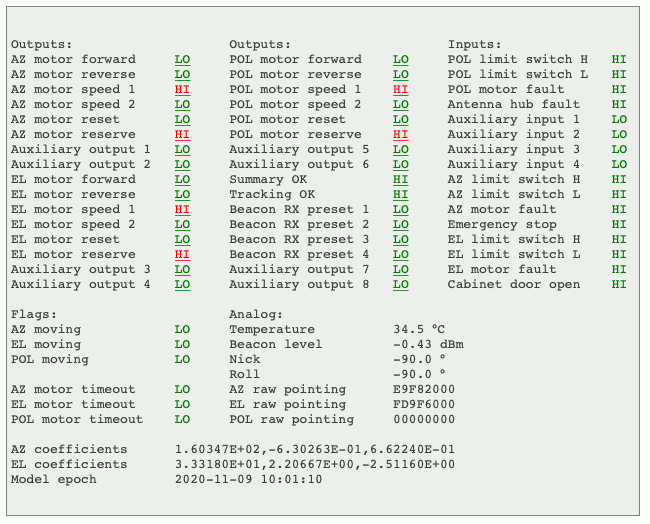Enable Beacon RX preset 1 output
This screenshot has height=524, width=650.
pos(400,210)
